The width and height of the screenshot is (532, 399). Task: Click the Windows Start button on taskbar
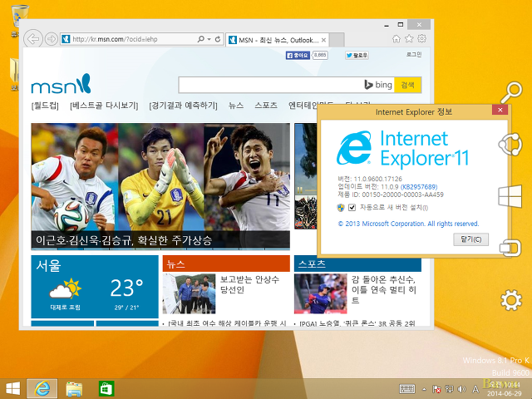[13, 389]
